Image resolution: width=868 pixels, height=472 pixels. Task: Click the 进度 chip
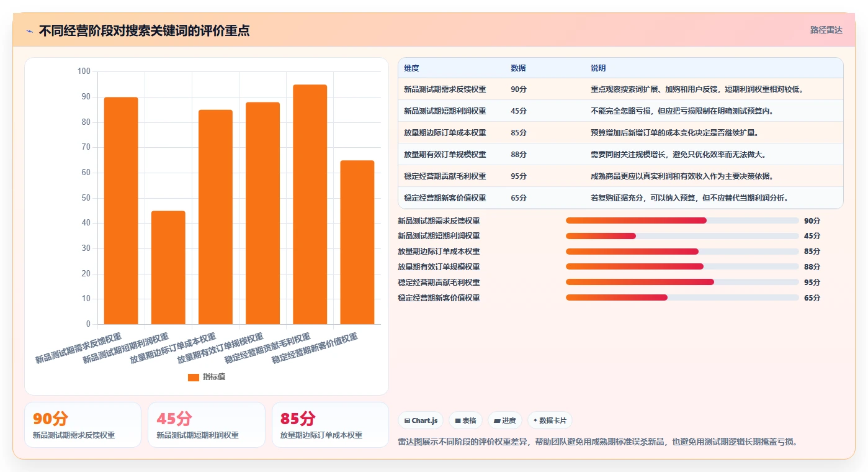[505, 420]
